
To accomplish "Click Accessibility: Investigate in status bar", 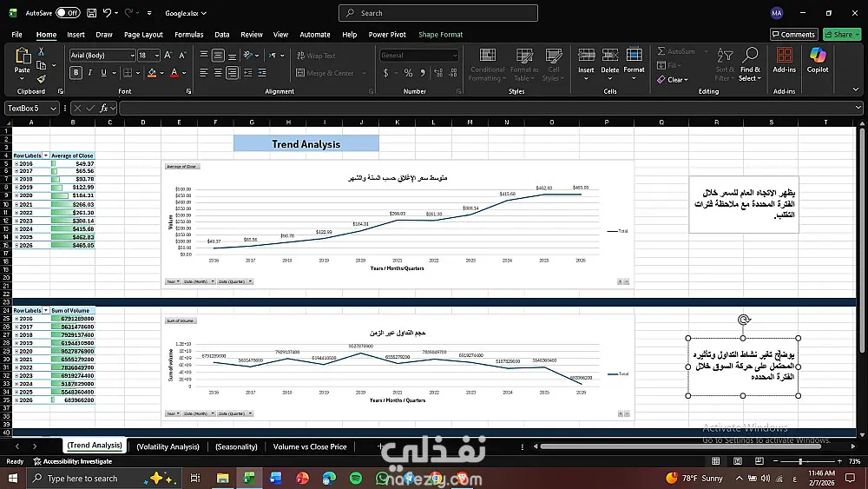I will coord(73,461).
